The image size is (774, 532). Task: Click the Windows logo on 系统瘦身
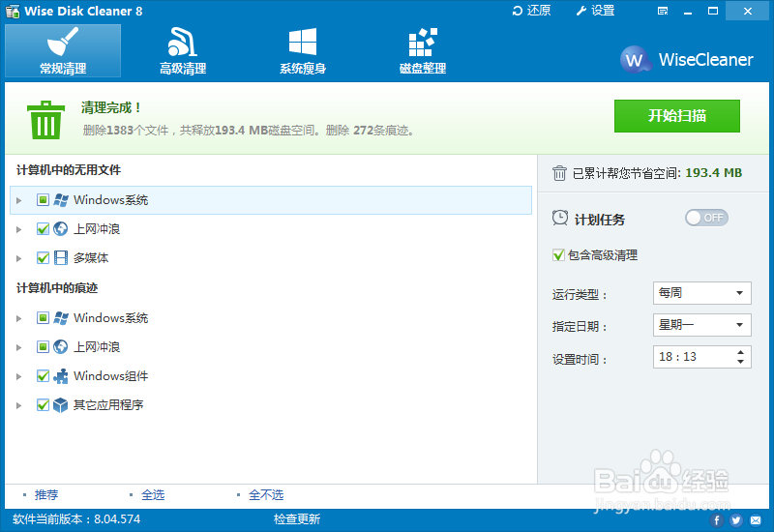coord(303,42)
